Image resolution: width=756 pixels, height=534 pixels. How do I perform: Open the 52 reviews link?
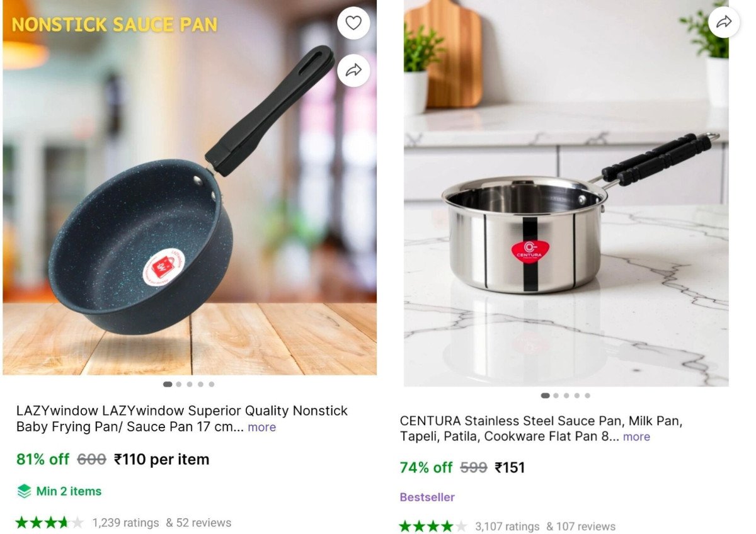click(198, 523)
